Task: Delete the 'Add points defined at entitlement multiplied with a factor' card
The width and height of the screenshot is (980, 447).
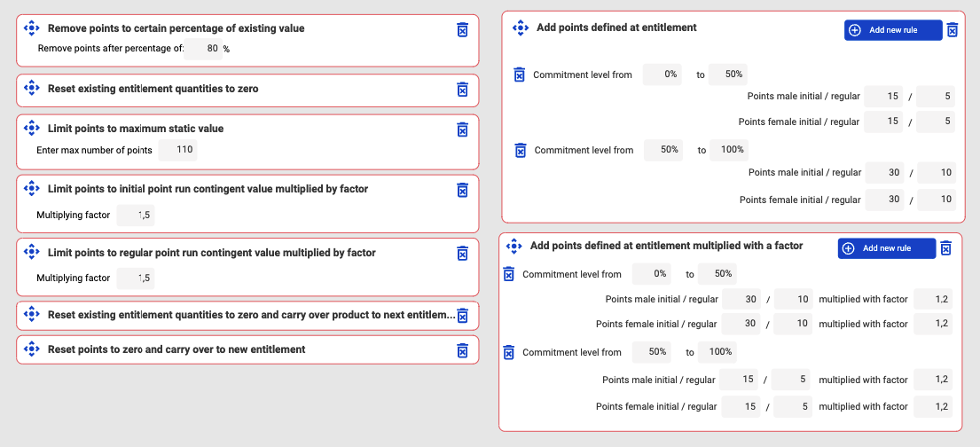Action: pos(945,248)
